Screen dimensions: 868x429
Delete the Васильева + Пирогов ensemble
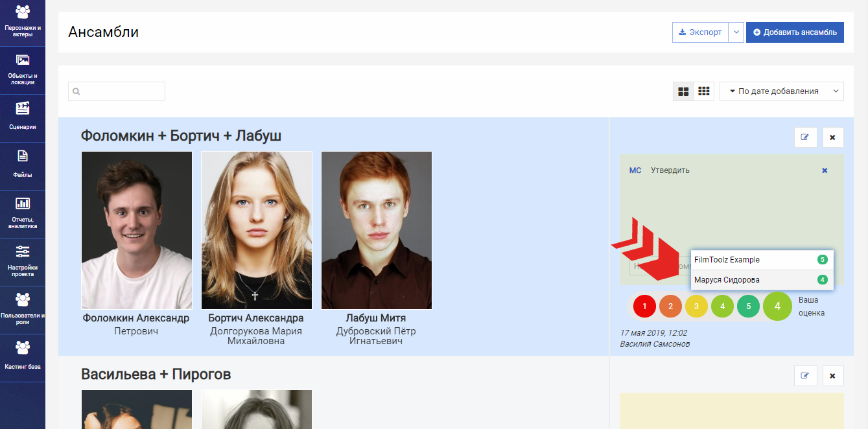[x=833, y=375]
